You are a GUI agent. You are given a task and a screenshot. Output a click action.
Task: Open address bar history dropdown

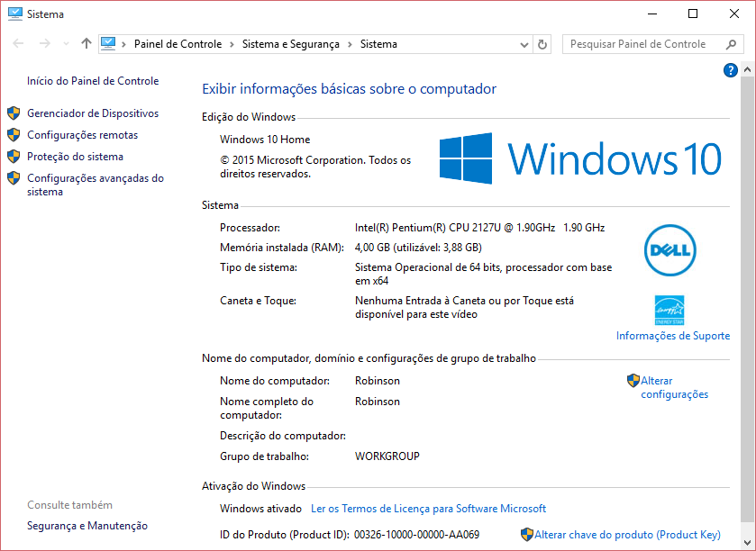click(x=524, y=44)
